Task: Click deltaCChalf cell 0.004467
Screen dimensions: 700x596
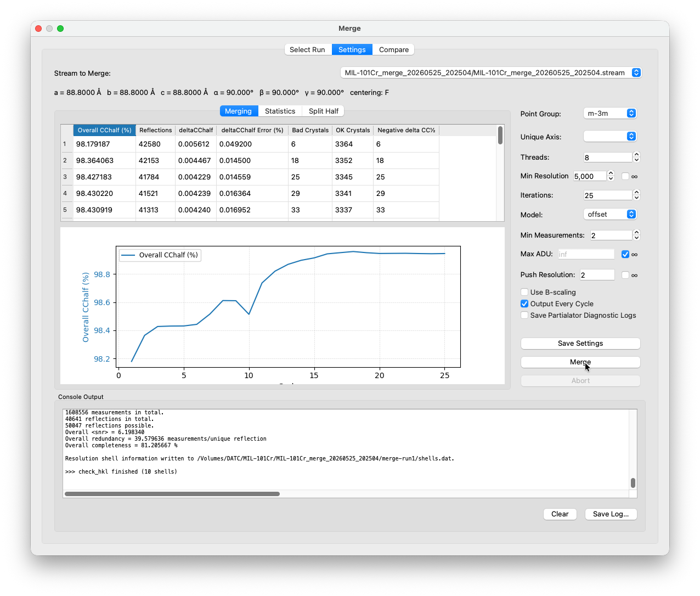Action: tap(196, 160)
